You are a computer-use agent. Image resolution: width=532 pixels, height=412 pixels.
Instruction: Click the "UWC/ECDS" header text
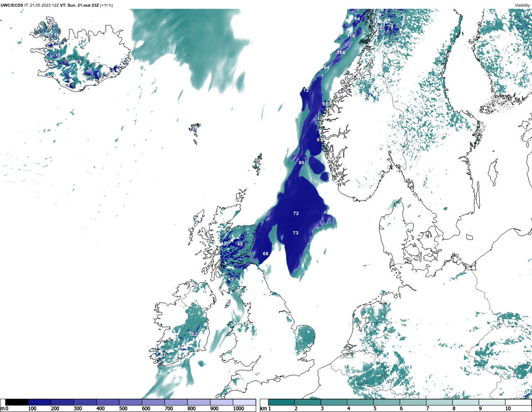click(x=12, y=5)
